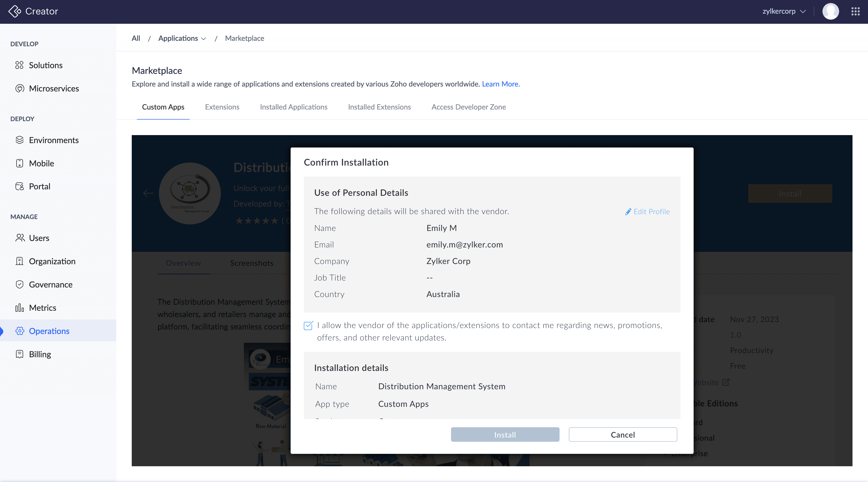This screenshot has height=482, width=868.
Task: Select Organization in the Manage section
Action: coord(52,261)
